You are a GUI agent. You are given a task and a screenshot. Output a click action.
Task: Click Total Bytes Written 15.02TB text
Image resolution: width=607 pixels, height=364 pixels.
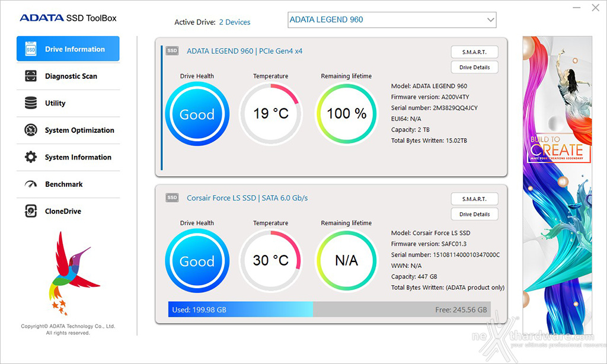click(429, 141)
